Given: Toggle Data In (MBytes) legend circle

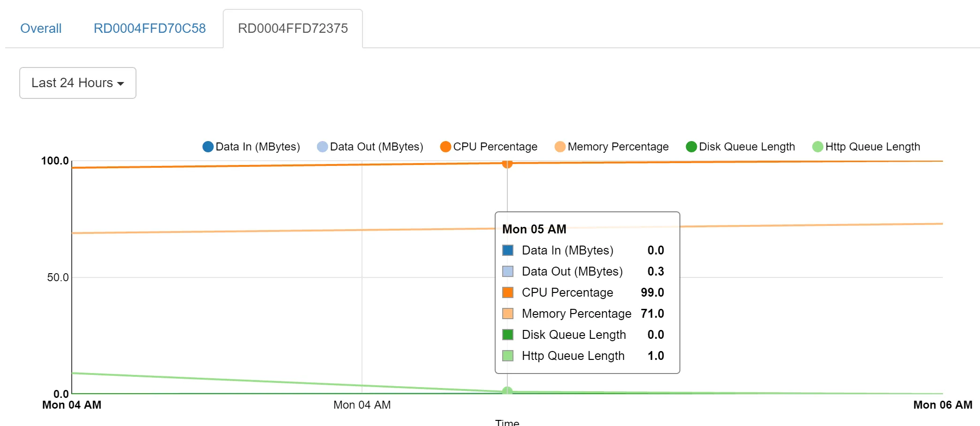Looking at the screenshot, I should point(208,147).
